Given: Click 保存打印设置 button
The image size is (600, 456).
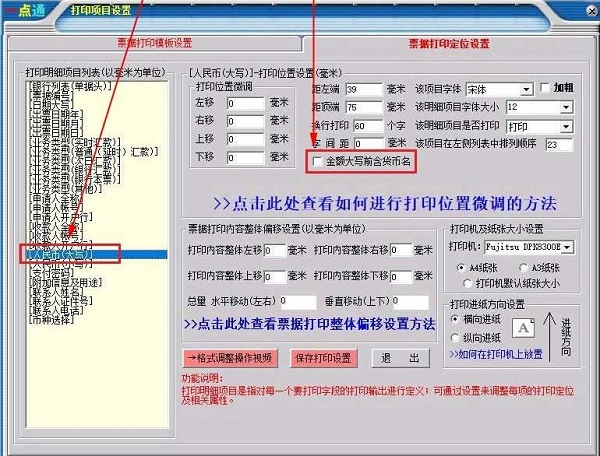Looking at the screenshot, I should coord(325,358).
